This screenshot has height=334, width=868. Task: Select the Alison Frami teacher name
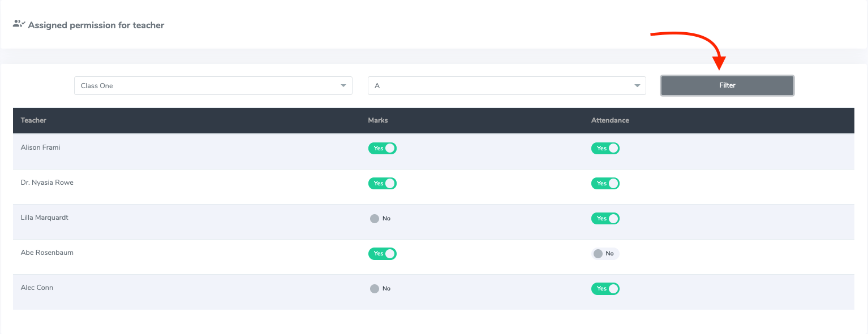40,148
